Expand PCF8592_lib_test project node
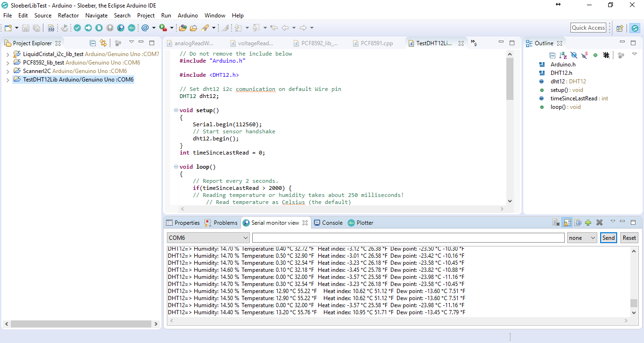This screenshot has width=644, height=343. [x=8, y=63]
